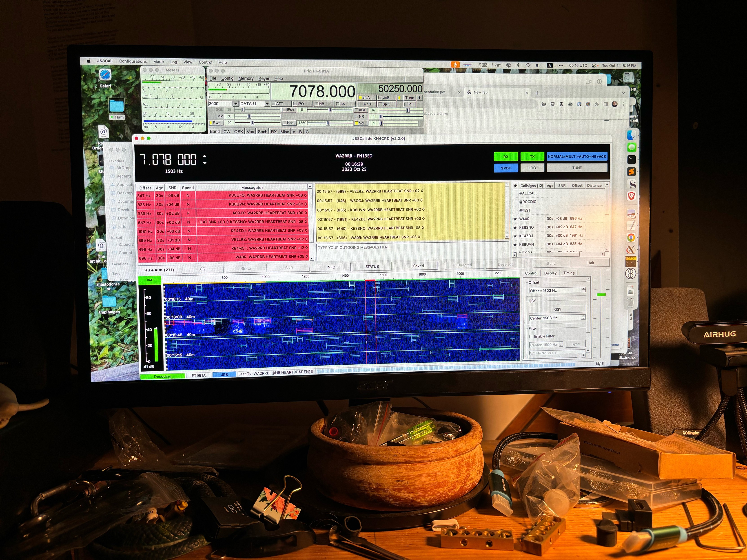Open Chrome from the dock

click(x=631, y=238)
